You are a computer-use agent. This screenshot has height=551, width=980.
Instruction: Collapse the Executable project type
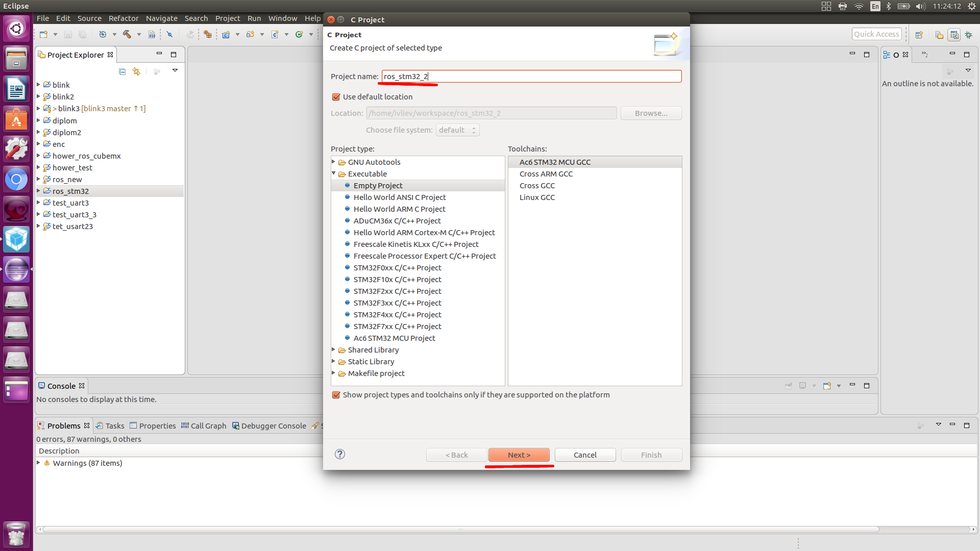pos(334,173)
